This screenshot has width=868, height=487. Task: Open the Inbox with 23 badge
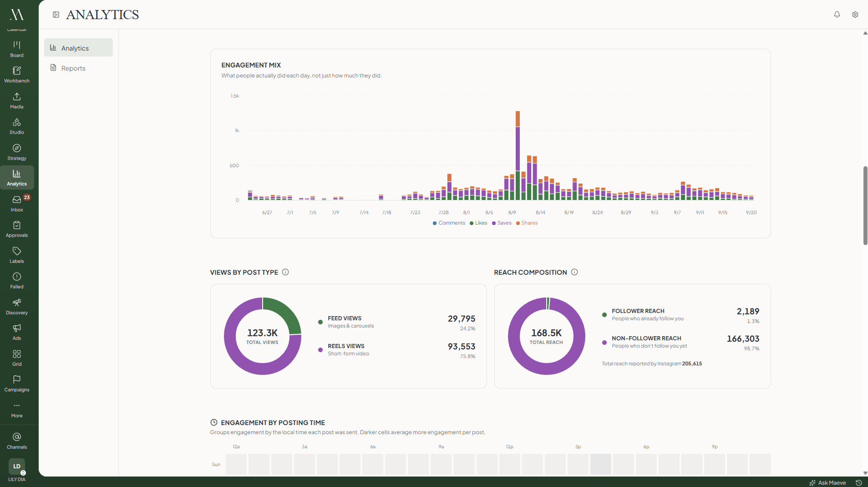17,204
